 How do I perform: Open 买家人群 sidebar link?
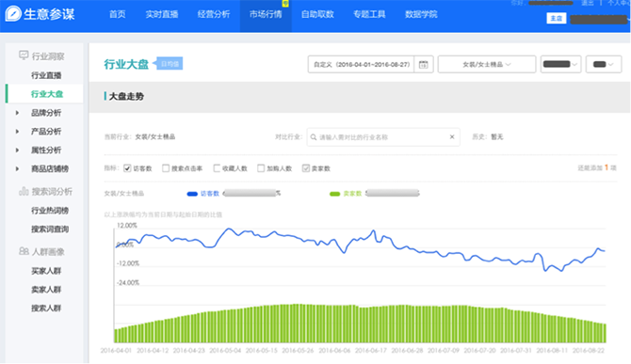click(x=46, y=271)
